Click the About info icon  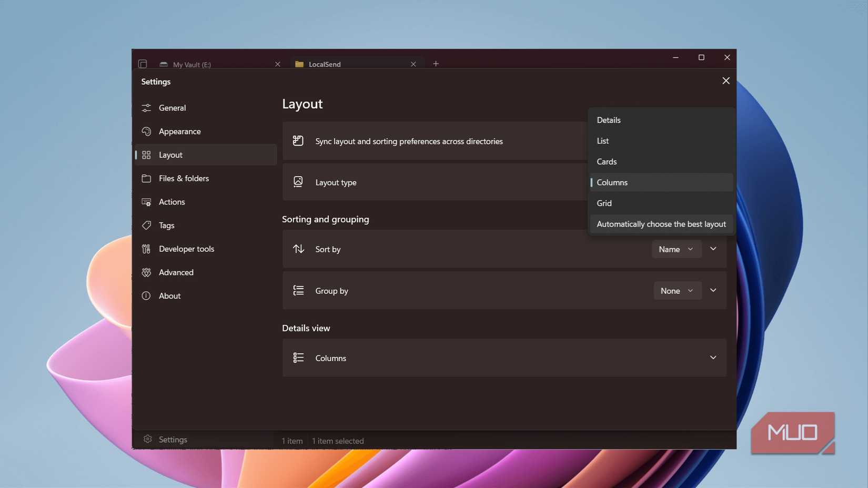(x=146, y=296)
